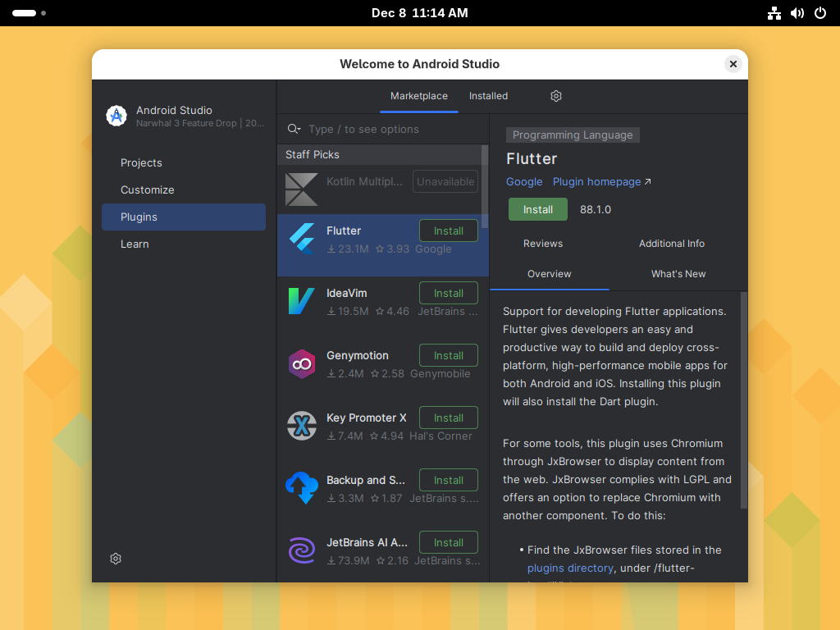Click the Flutter plugin logo icon
The width and height of the screenshot is (840, 630).
(x=301, y=239)
